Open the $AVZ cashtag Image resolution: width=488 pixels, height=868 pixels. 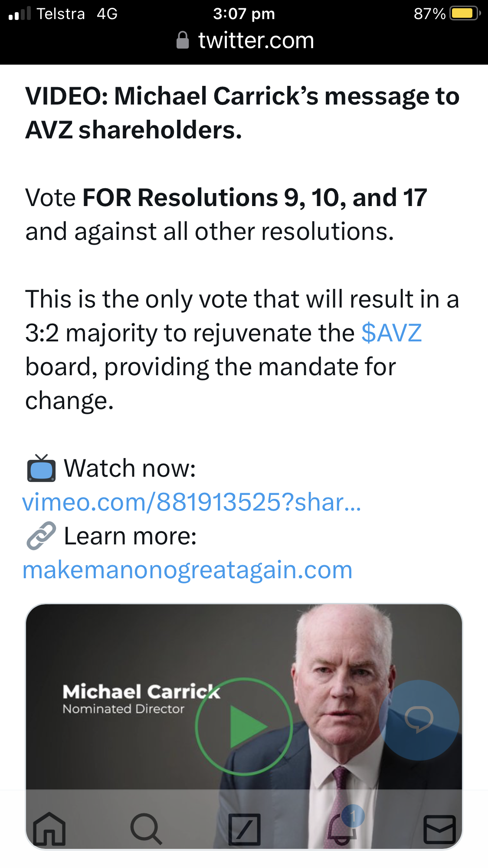coord(392,333)
